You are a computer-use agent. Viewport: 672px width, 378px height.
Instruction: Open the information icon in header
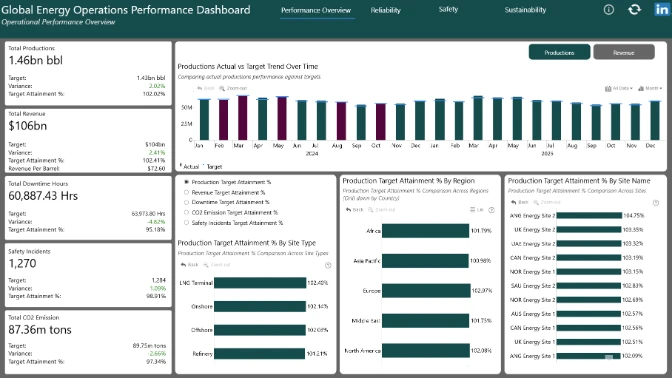click(609, 9)
